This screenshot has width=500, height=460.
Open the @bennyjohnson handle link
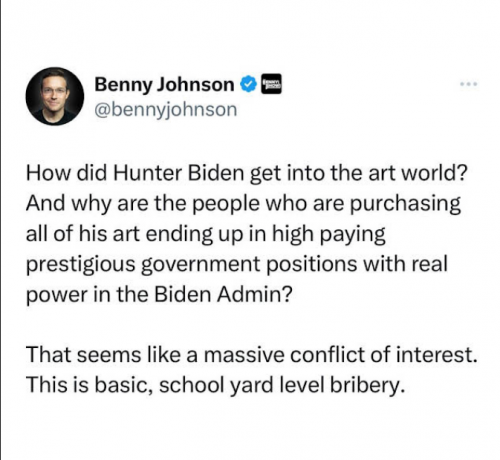pos(166,109)
